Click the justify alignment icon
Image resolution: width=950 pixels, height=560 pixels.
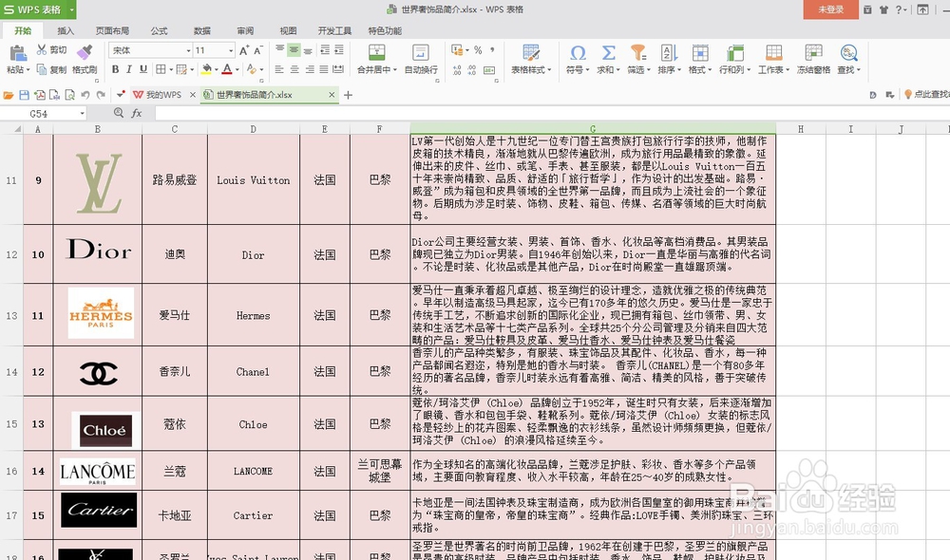click(x=324, y=69)
